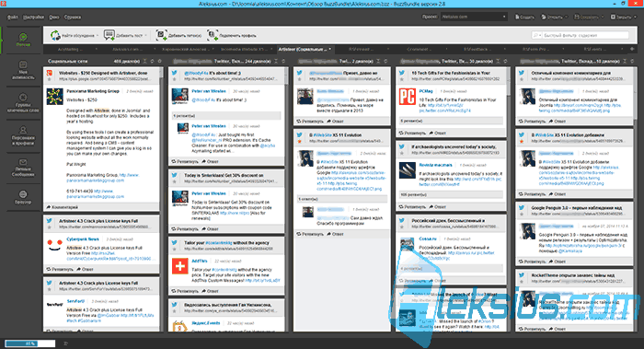Click the small icon beside the status bar progress

(x=65, y=343)
